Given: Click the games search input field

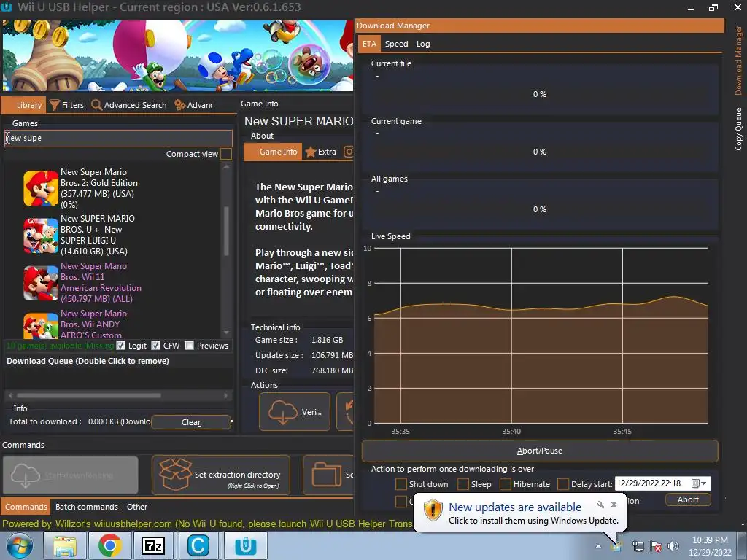Looking at the screenshot, I should [x=118, y=138].
